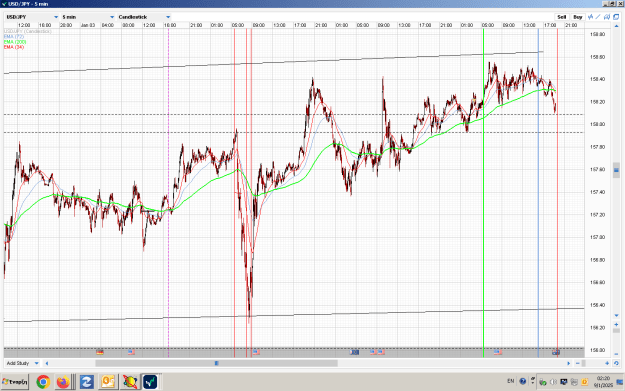Image resolution: width=625 pixels, height=391 pixels.
Task: Launch Firefox from taskbar
Action: click(x=63, y=382)
